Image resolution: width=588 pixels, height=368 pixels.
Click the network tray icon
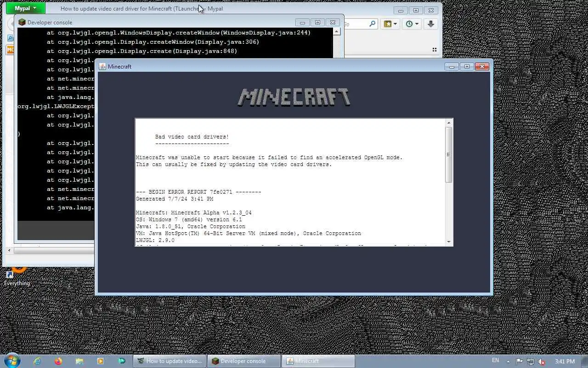click(x=531, y=362)
